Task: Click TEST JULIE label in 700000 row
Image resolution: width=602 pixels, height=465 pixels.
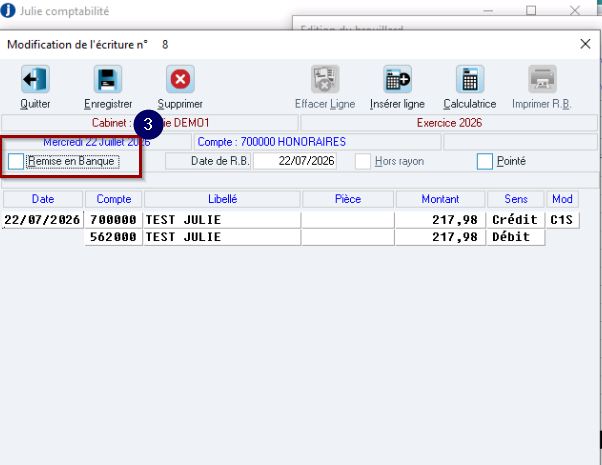Action: click(222, 220)
